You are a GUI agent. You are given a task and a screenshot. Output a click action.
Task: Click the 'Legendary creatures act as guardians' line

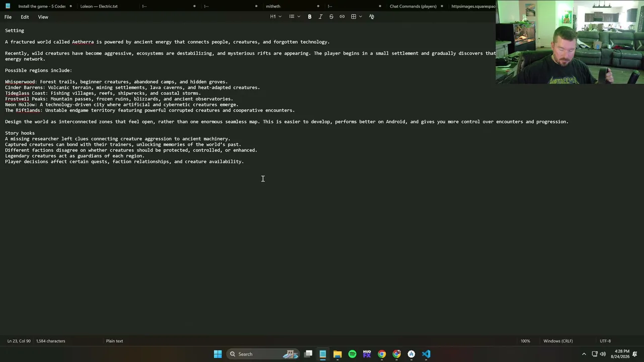(x=74, y=156)
